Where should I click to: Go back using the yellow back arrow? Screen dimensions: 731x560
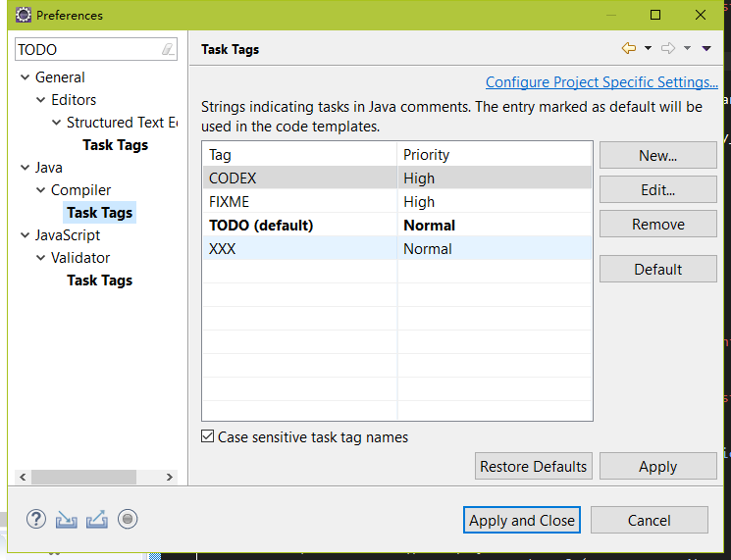point(628,48)
